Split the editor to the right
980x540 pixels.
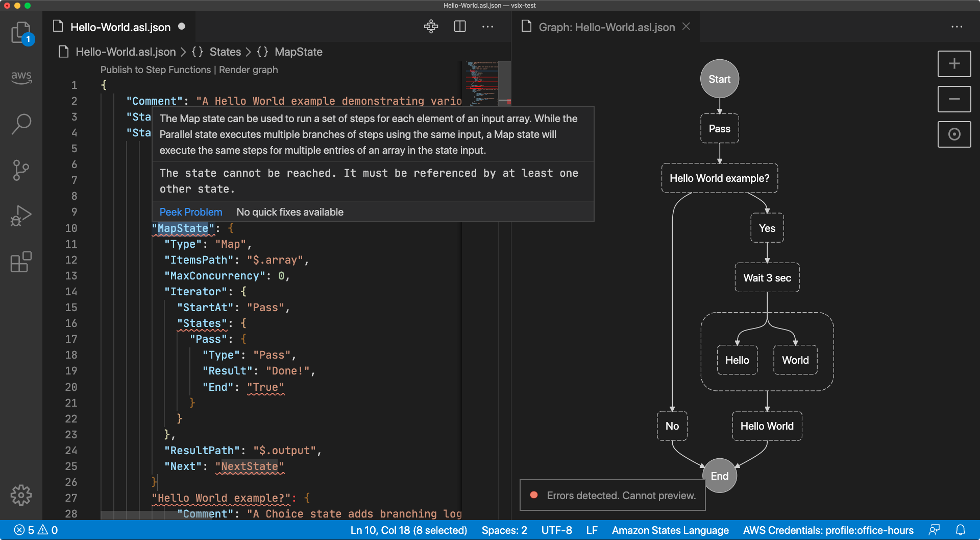[x=460, y=27]
